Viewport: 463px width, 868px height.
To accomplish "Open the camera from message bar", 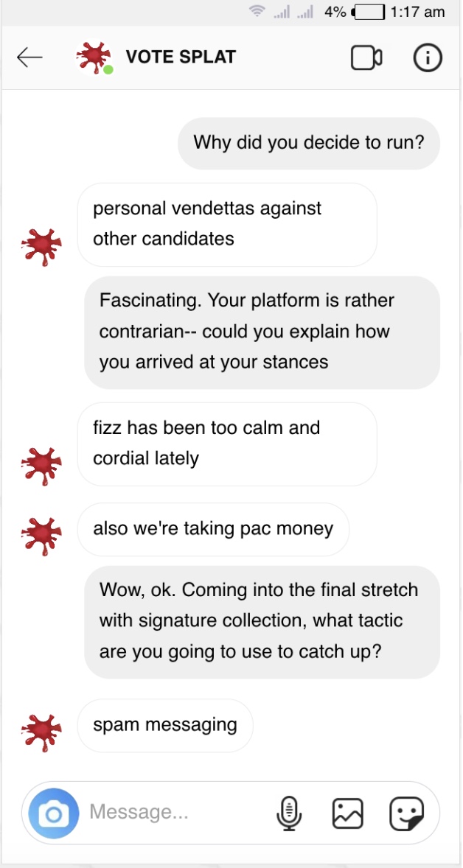I will point(54,813).
